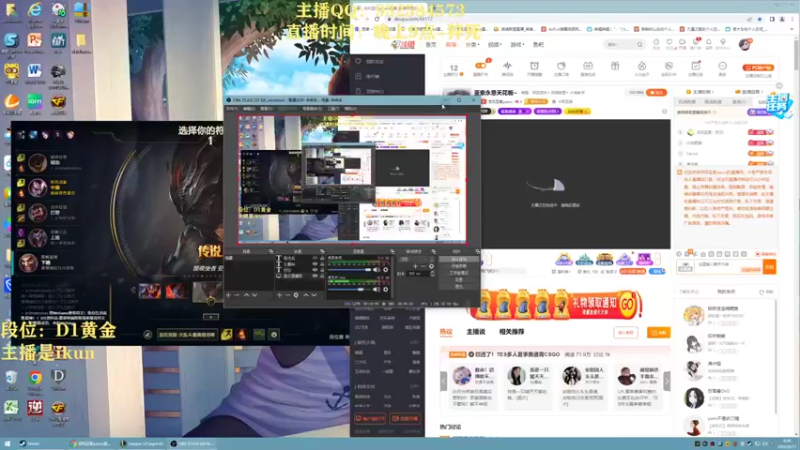Image resolution: width=800 pixels, height=450 pixels.
Task: Open the PowerPoint desktop icon
Action: click(x=35, y=40)
